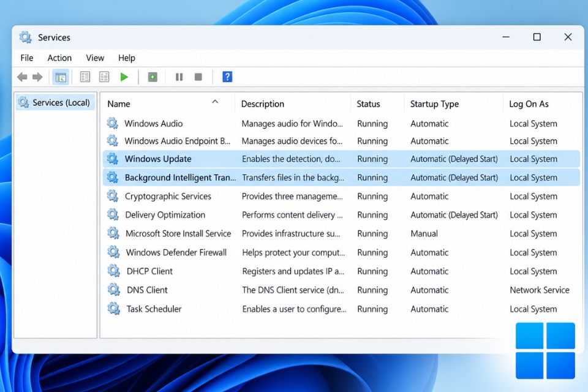Click gear icon beside Delivery Optimization
The width and height of the screenshot is (588, 392).
[x=113, y=214]
